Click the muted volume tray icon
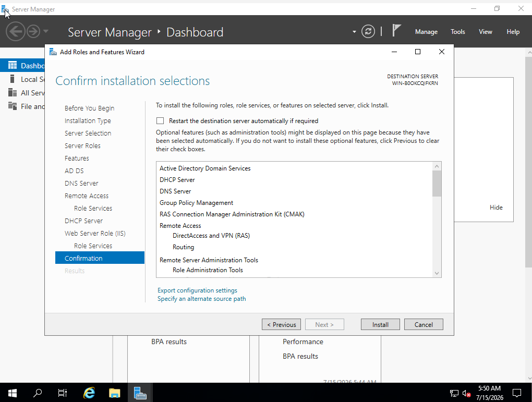The height and width of the screenshot is (402, 532). point(466,394)
